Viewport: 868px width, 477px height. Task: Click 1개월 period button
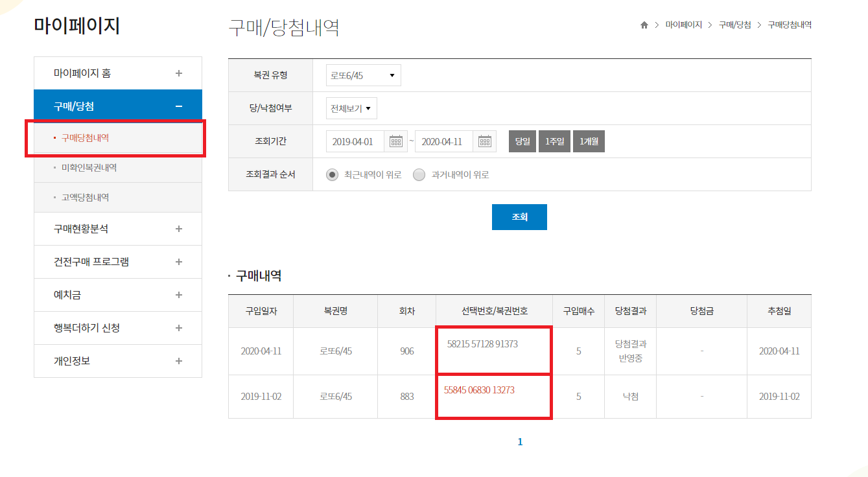click(589, 141)
